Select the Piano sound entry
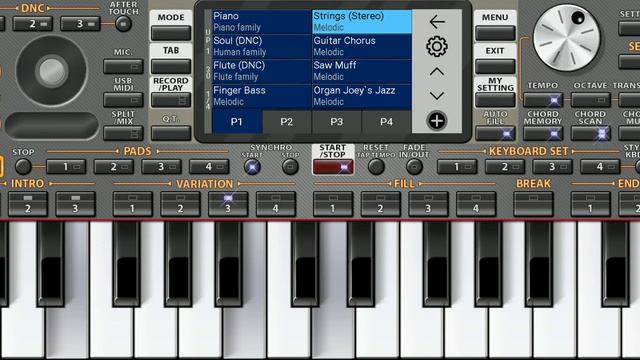Viewport: 640px width, 360px height. coord(262,22)
